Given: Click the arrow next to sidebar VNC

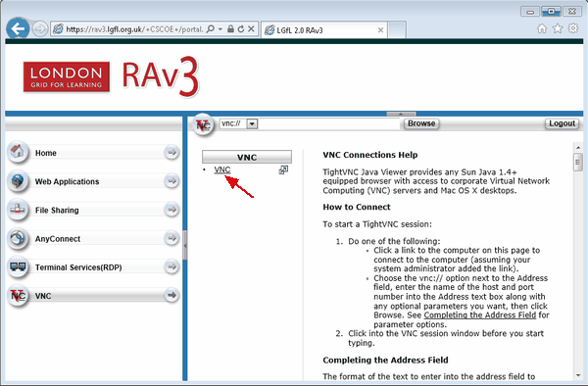Looking at the screenshot, I should (171, 295).
